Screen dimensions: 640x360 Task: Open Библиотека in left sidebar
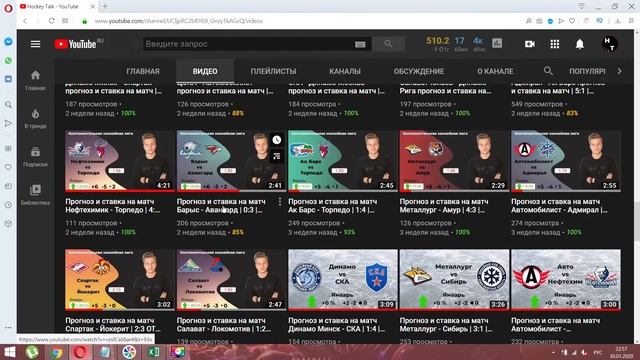[36, 195]
